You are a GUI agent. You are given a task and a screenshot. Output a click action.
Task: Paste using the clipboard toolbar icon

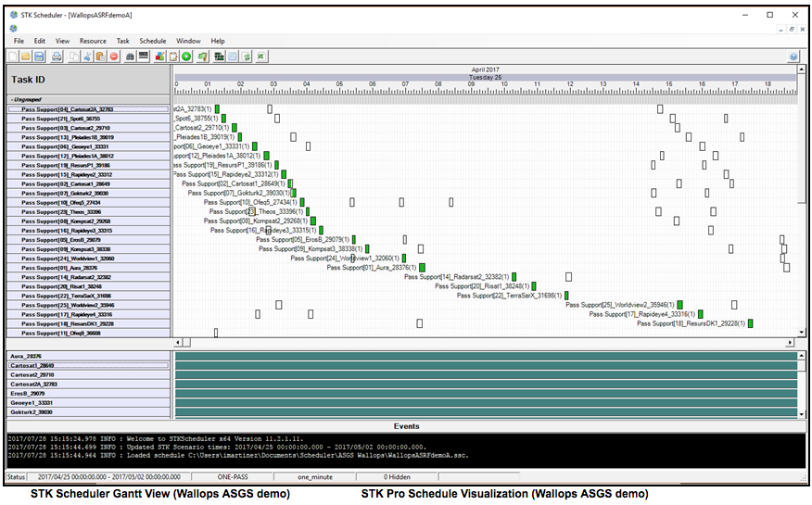[x=100, y=57]
